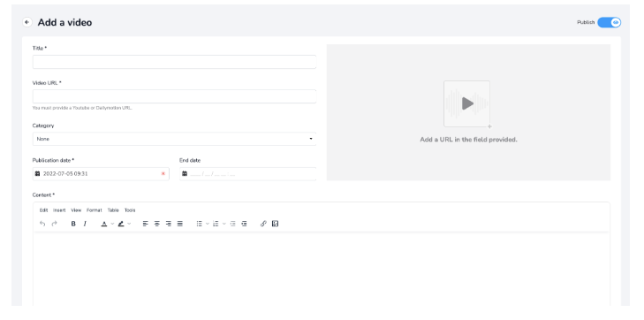Align text to center
The image size is (644, 320).
pos(157,224)
